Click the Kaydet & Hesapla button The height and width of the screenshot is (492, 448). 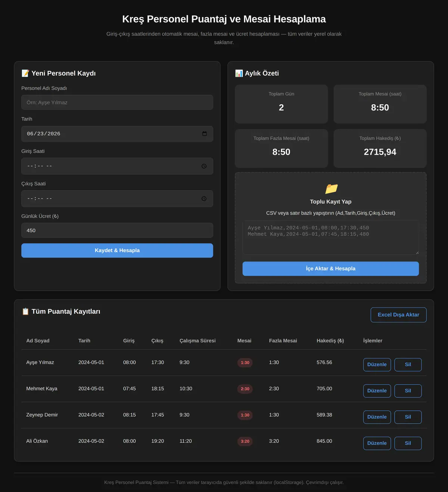click(x=117, y=251)
